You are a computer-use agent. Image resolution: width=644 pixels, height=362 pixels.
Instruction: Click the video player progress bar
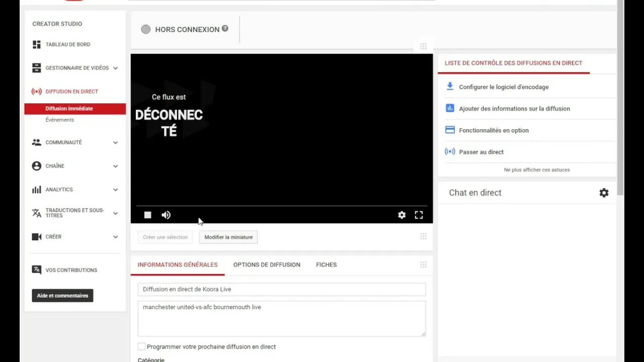(282, 206)
